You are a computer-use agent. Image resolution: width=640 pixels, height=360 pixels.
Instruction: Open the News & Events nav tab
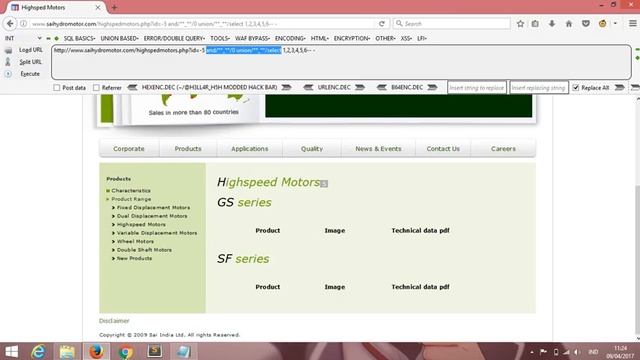click(x=378, y=149)
